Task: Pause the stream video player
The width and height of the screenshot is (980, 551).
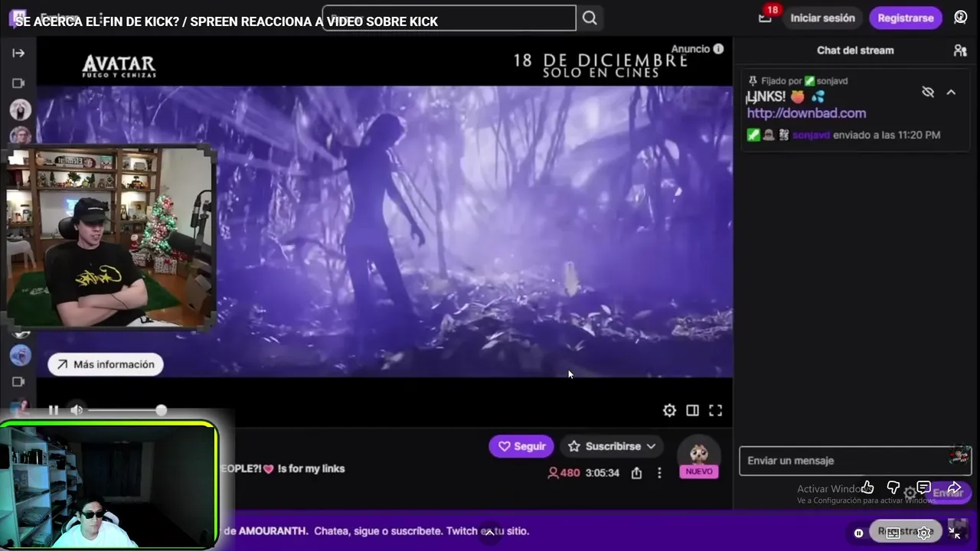Action: click(x=54, y=410)
